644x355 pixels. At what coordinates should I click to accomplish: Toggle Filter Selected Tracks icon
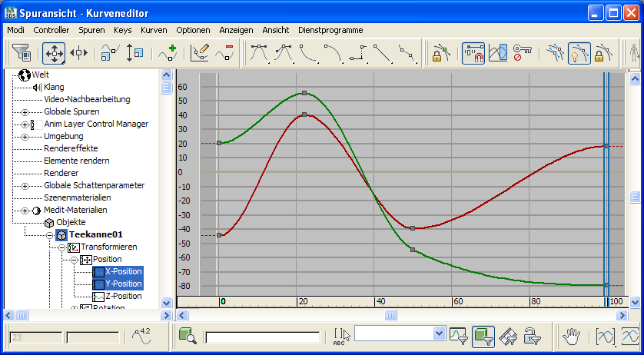(x=458, y=336)
